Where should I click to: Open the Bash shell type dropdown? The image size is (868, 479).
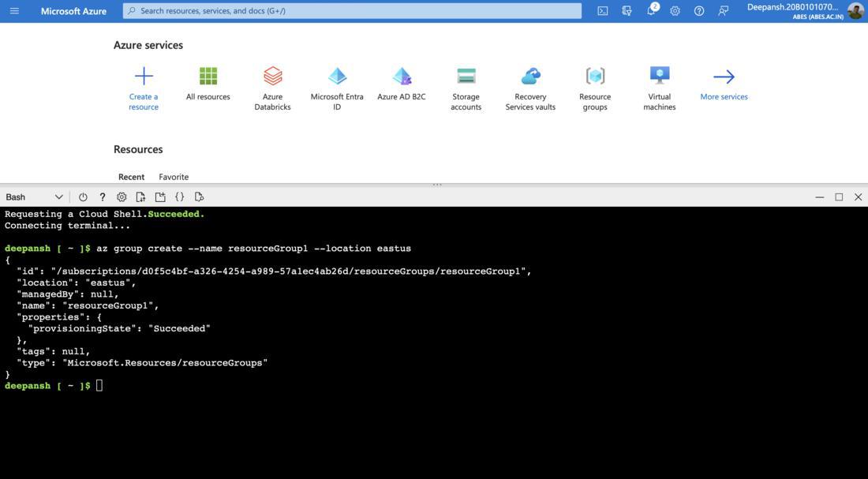point(34,197)
